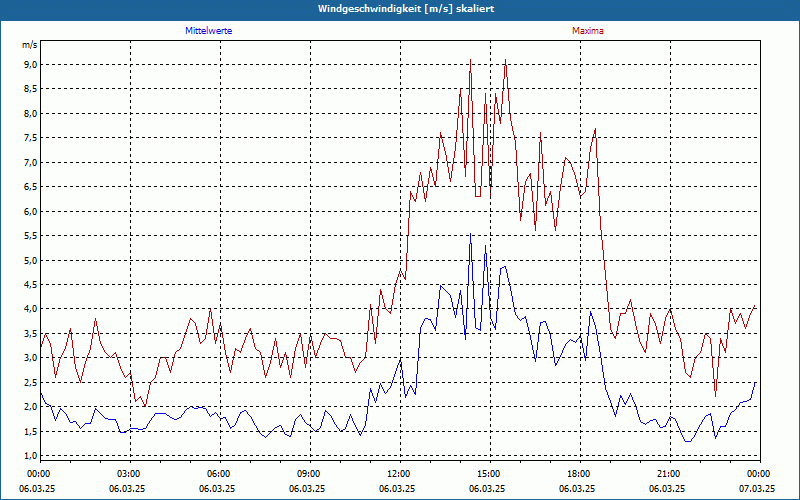Image resolution: width=800 pixels, height=500 pixels.
Task: Select the blue Mittelwerte legend label
Action: 209,31
